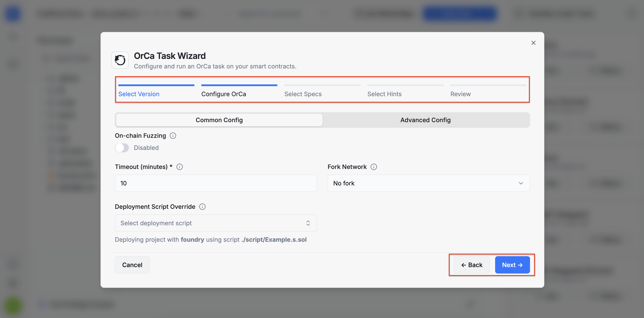The image size is (644, 318).
Task: Click the 'Deploying project with foundry' note
Action: click(x=210, y=240)
